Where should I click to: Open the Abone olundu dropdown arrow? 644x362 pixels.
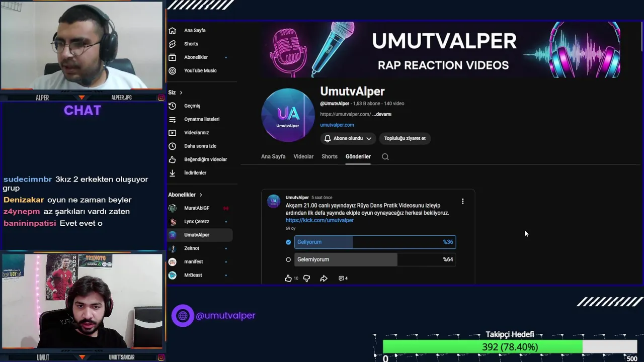click(369, 139)
